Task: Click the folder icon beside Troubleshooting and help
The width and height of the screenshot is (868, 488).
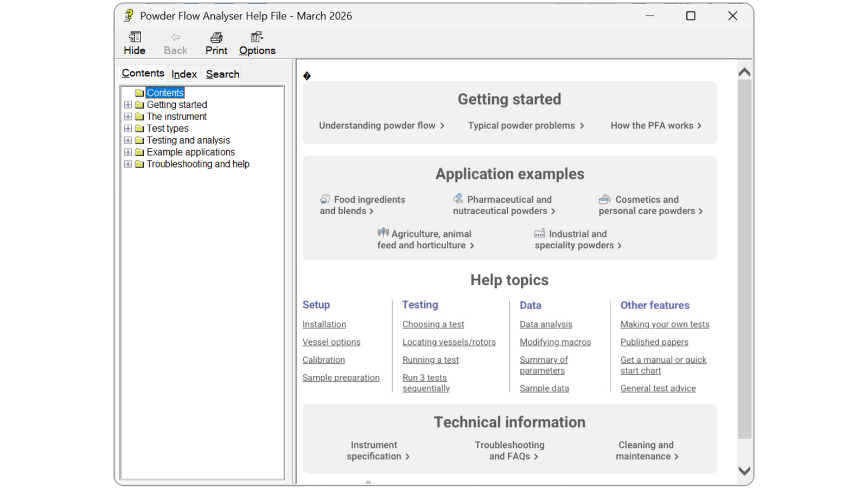Action: pos(139,164)
